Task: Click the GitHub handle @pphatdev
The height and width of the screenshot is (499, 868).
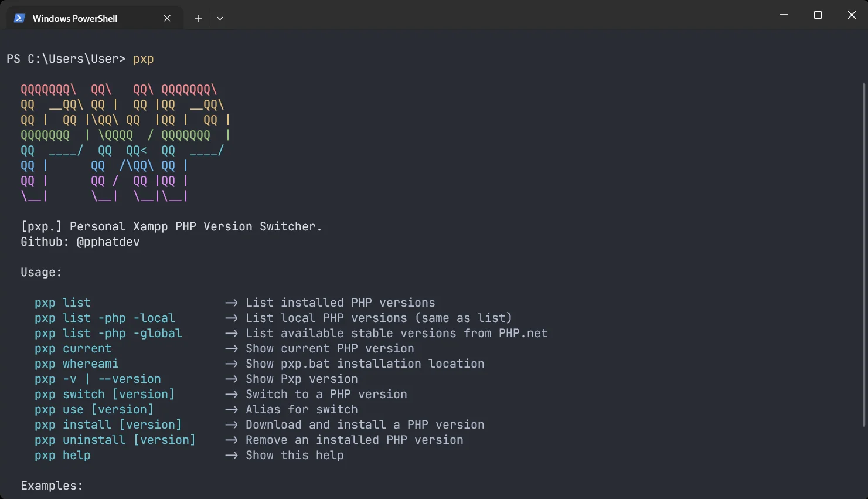Action: click(x=108, y=241)
